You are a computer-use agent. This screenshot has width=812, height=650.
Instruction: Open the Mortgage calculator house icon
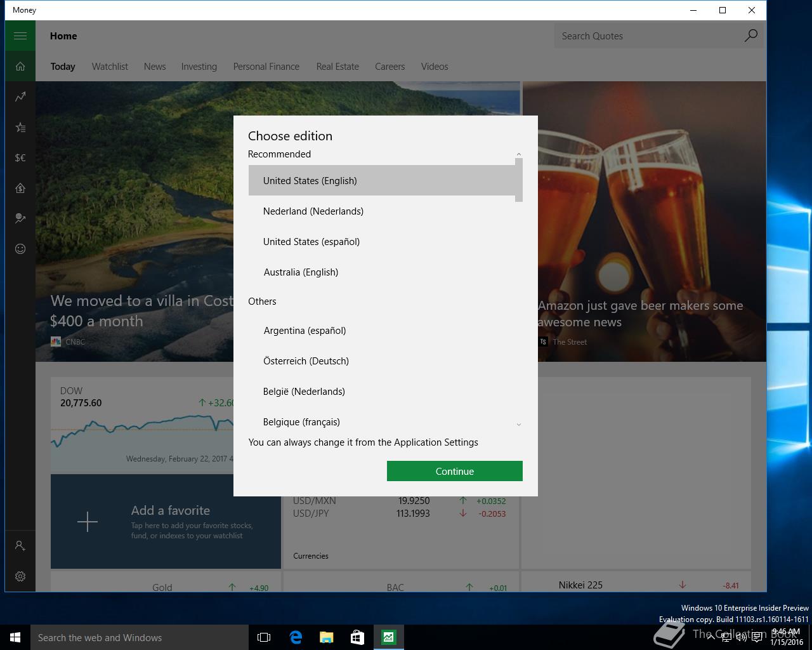(20, 188)
